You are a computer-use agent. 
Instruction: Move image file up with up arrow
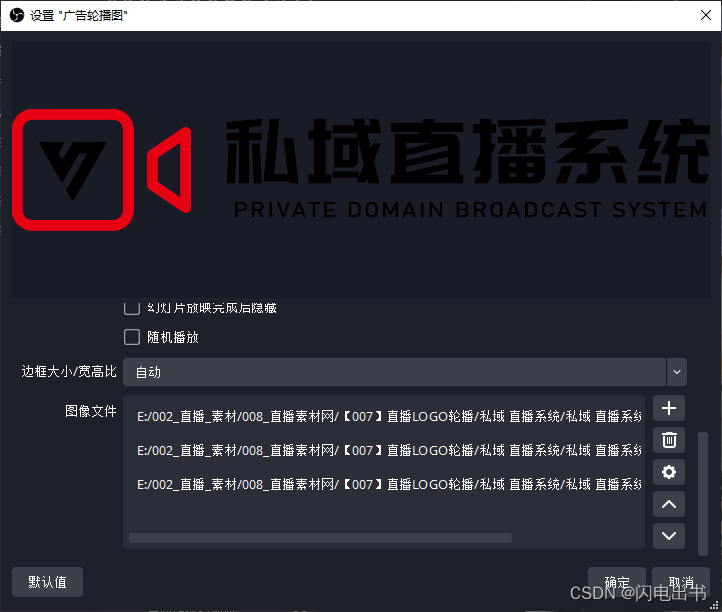pos(669,504)
